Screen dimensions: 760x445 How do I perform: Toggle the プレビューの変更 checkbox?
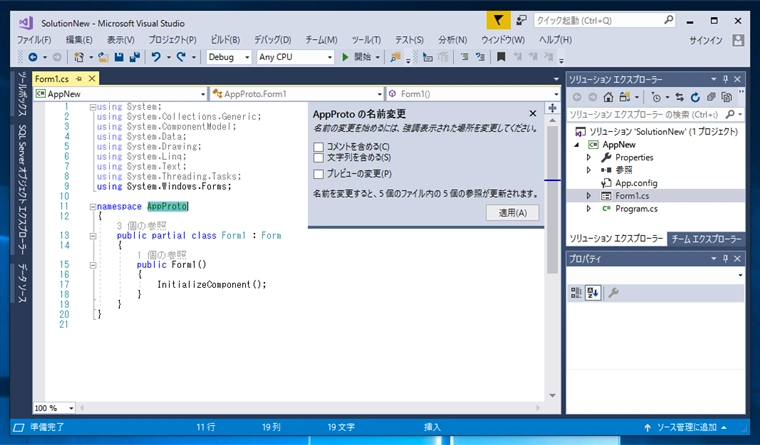318,174
